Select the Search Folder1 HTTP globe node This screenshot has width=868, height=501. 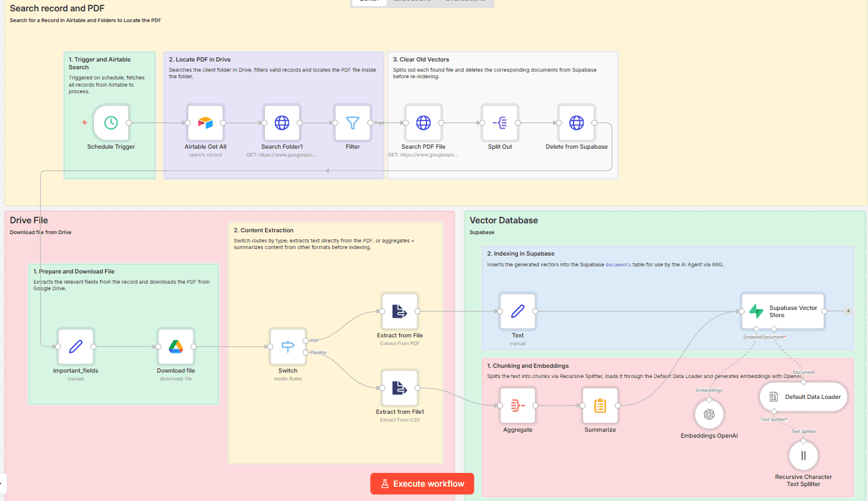[x=282, y=123]
